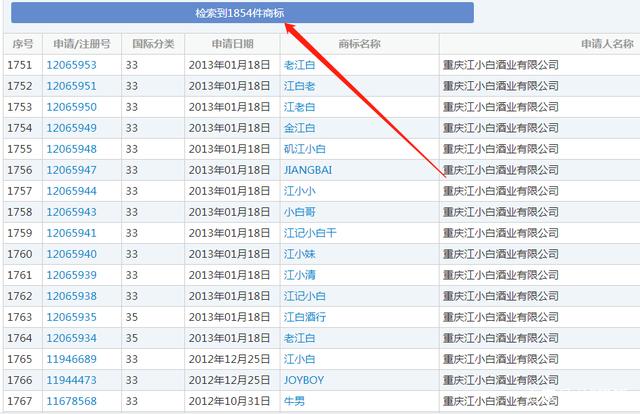
Task: Open registration number 12065941 link
Action: pos(71,233)
